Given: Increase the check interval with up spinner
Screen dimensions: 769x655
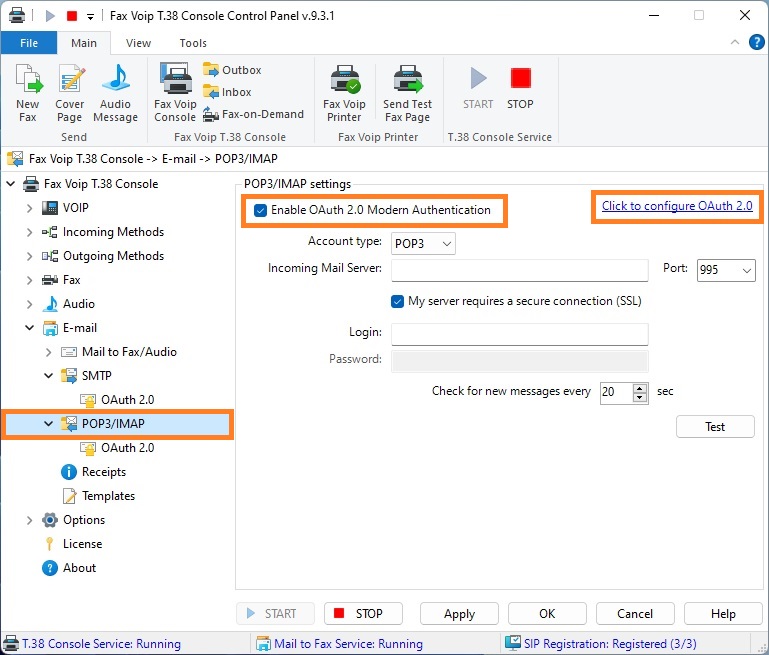Looking at the screenshot, I should (x=640, y=388).
